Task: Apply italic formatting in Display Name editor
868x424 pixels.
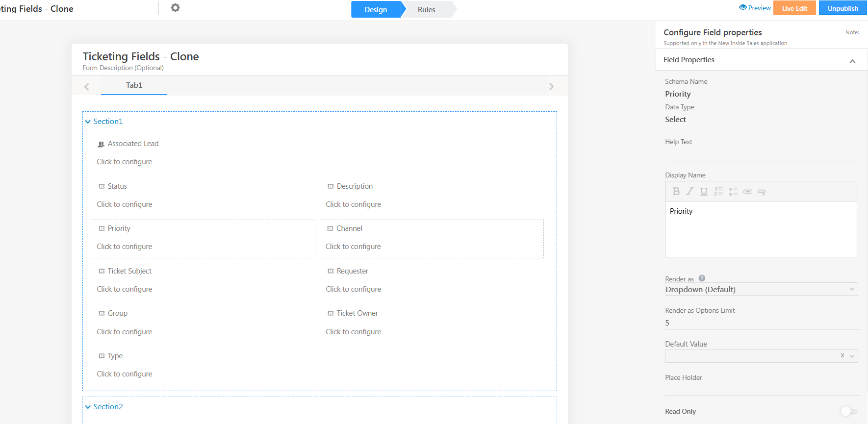Action: pos(690,192)
